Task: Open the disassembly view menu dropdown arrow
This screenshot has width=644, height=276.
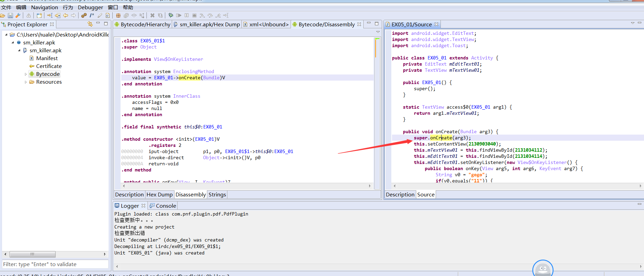Action: 378,32
